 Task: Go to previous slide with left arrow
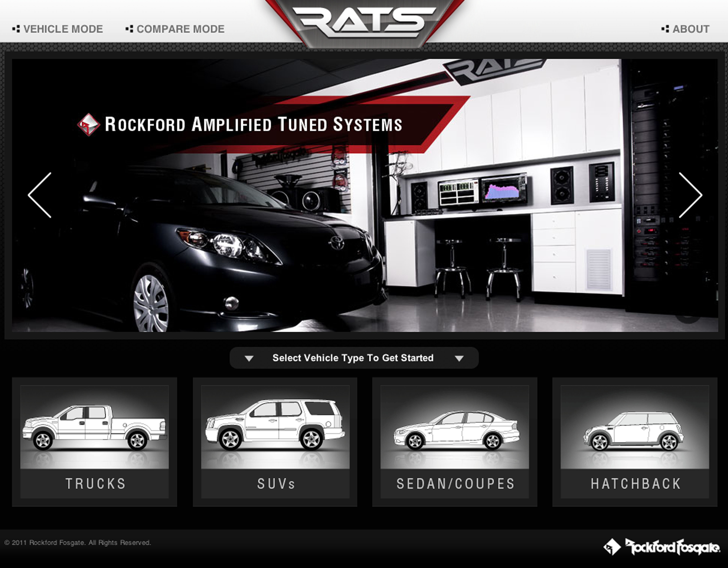pos(40,195)
